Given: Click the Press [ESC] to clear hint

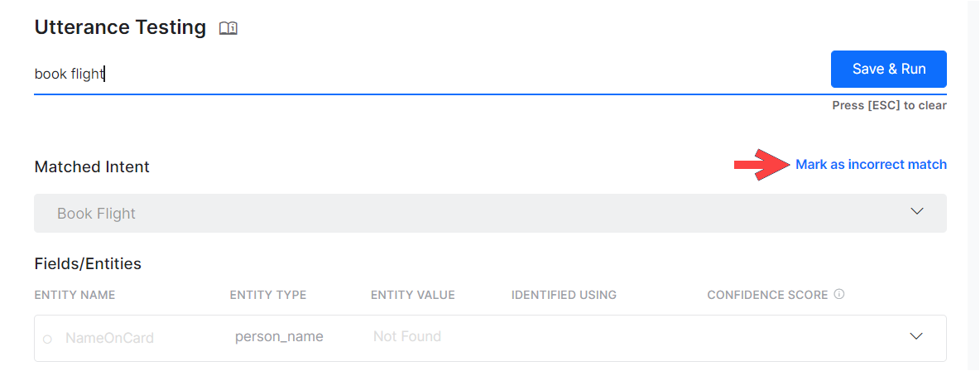Looking at the screenshot, I should tap(889, 105).
